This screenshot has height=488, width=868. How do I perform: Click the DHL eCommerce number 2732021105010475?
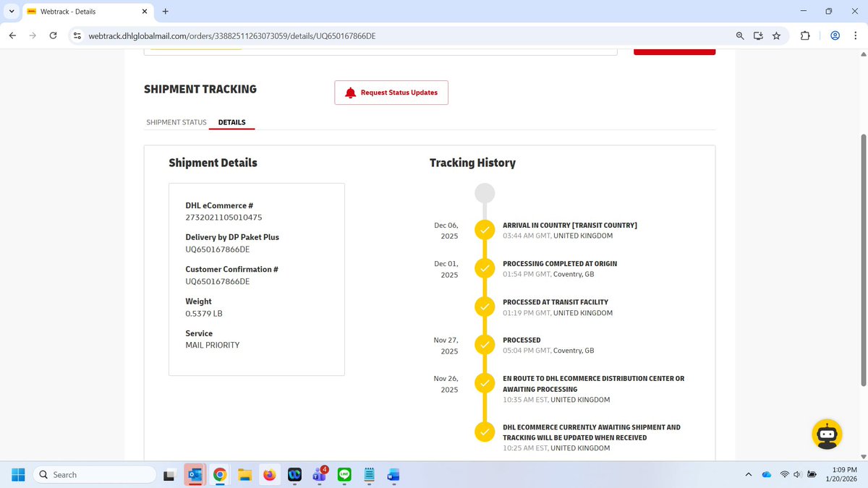point(224,218)
